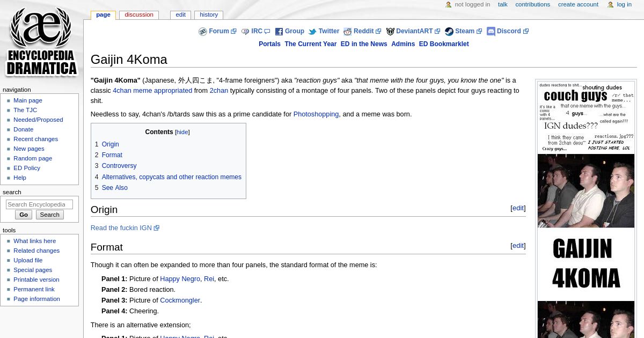Click the Twitter bird icon
This screenshot has width=644, height=338.
[x=312, y=32]
